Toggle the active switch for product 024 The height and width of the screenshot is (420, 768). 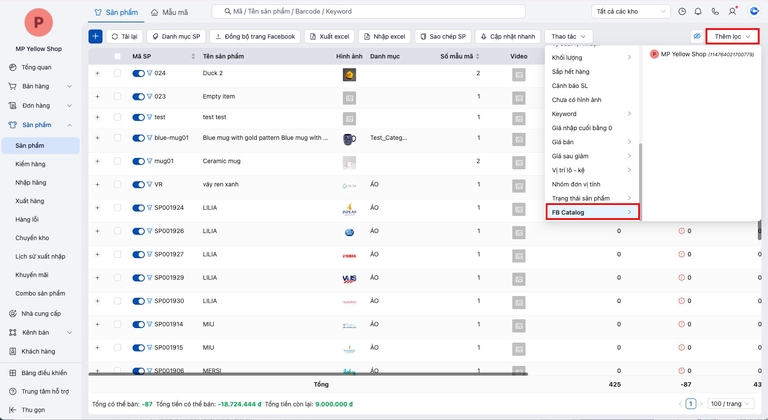coord(138,74)
